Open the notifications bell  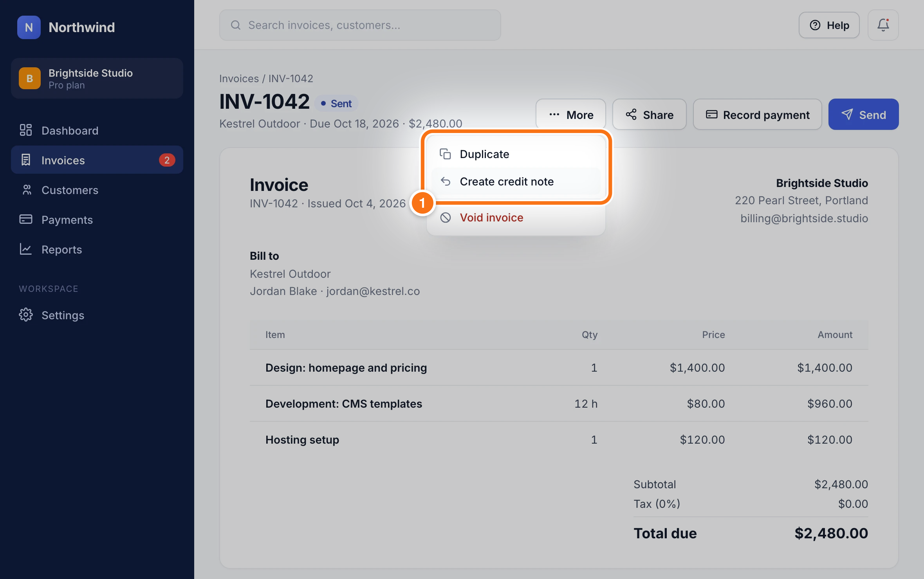click(x=883, y=25)
